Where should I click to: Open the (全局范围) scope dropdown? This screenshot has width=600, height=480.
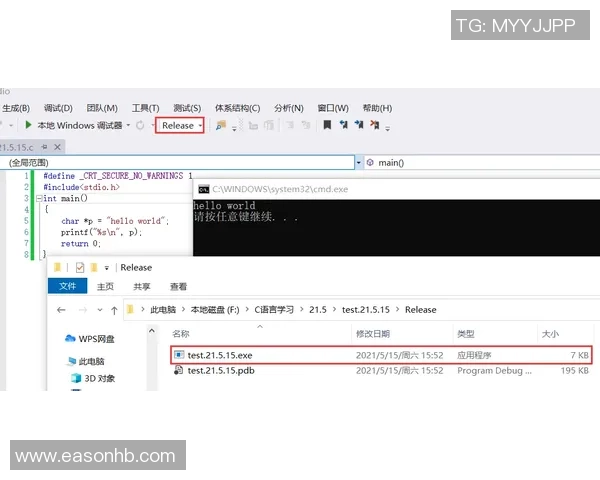pyautogui.click(x=359, y=163)
